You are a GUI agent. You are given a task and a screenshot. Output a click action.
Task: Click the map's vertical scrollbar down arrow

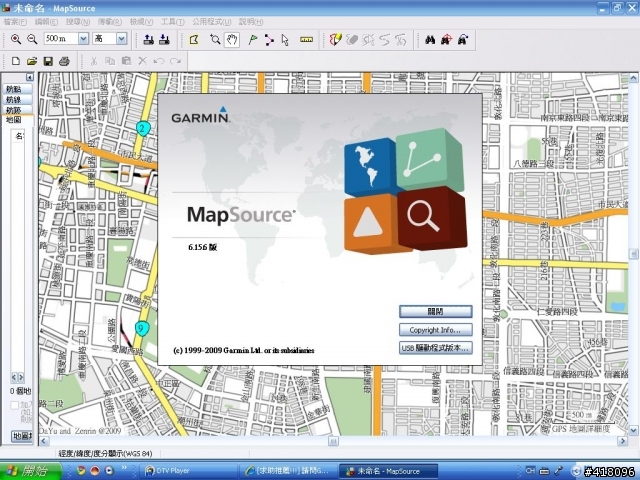pyautogui.click(x=633, y=430)
